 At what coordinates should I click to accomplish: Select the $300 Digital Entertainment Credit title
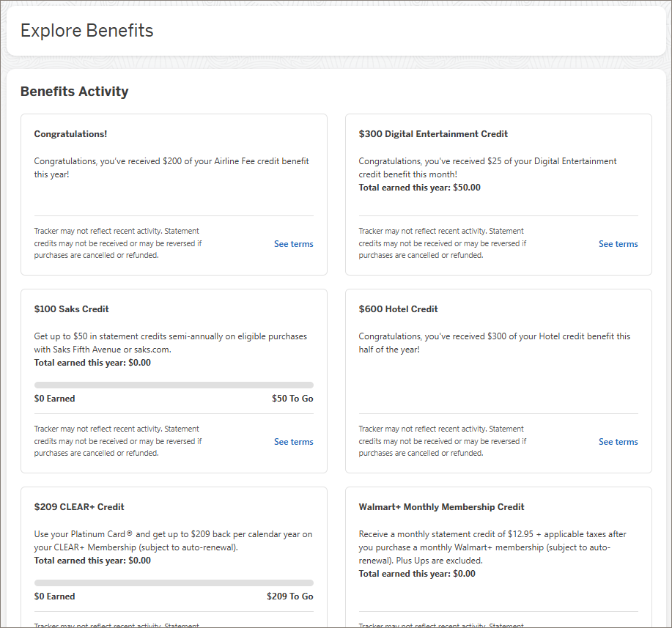coord(433,134)
